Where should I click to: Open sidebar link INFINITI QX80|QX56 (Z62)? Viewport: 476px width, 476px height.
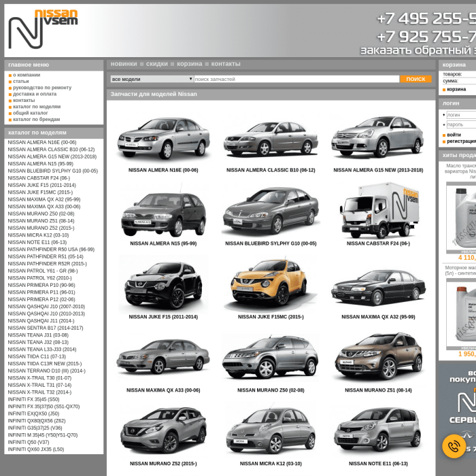pos(37,421)
